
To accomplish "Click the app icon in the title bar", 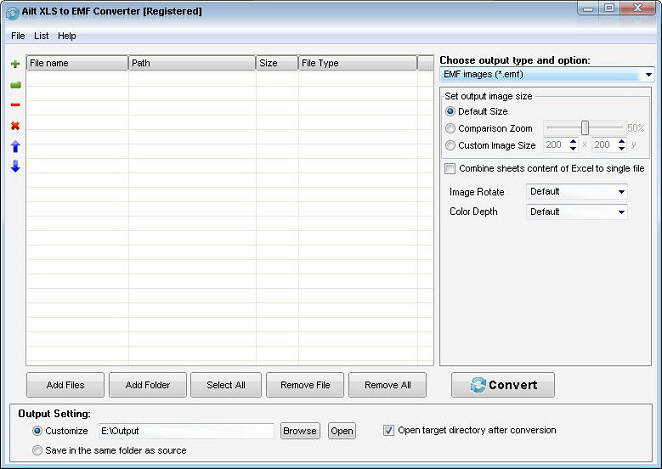I will pos(12,11).
